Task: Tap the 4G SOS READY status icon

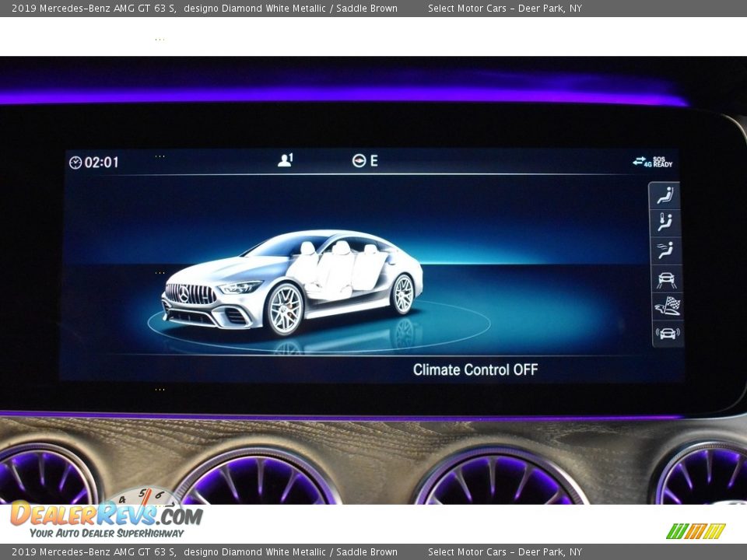Action: [x=652, y=162]
